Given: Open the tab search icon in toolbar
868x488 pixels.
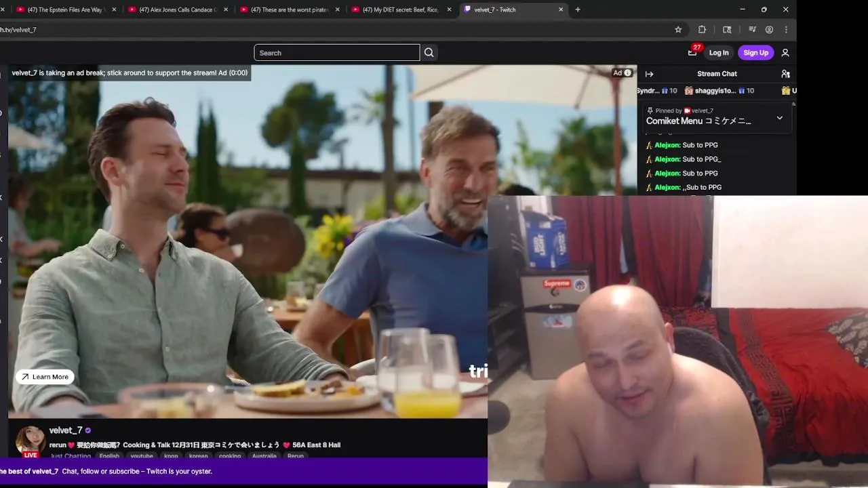Looking at the screenshot, I should (x=727, y=30).
